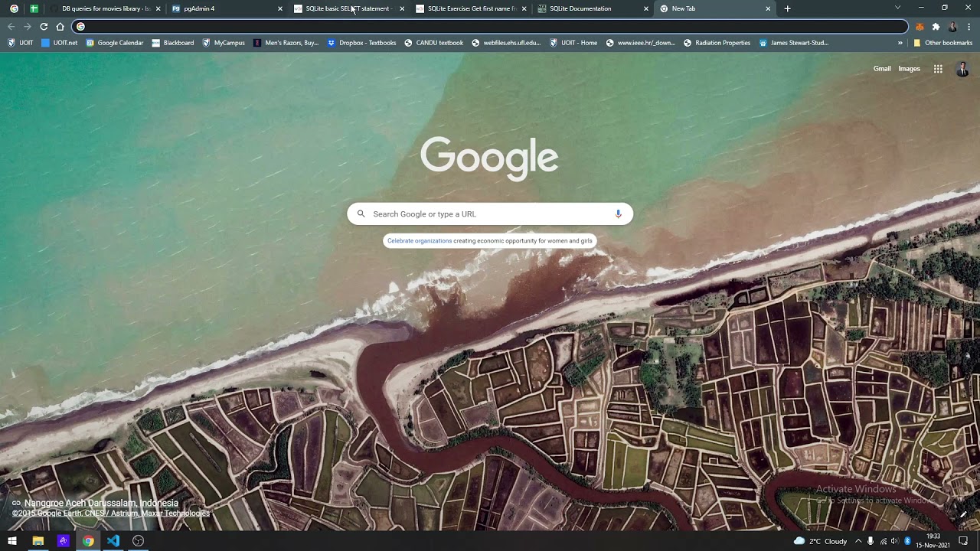This screenshot has height=551, width=980.
Task: Click the Extensions puzzle piece icon
Action: click(936, 27)
